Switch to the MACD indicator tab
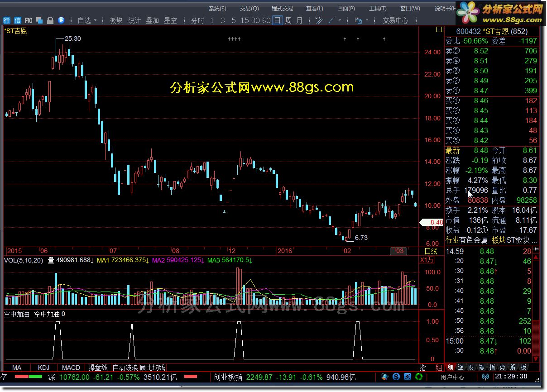 (x=71, y=368)
